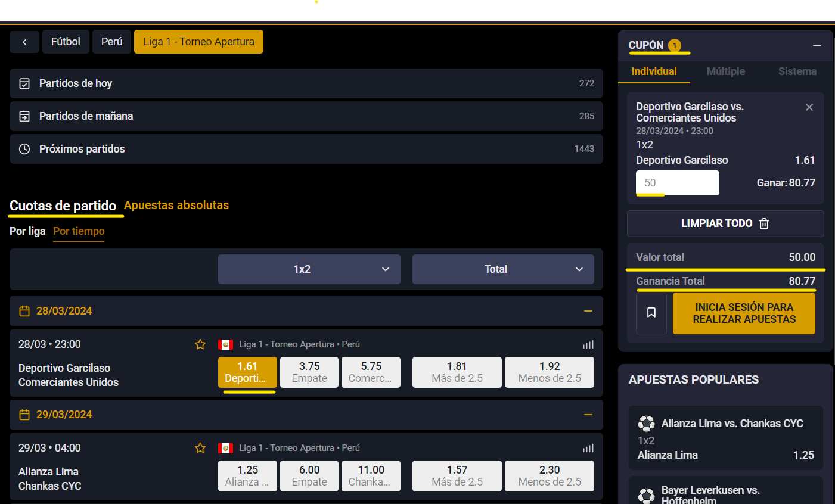Image resolution: width=835 pixels, height=504 pixels.
Task: Click Inicia Sesión Para Realizar Apuestas
Action: pos(743,313)
